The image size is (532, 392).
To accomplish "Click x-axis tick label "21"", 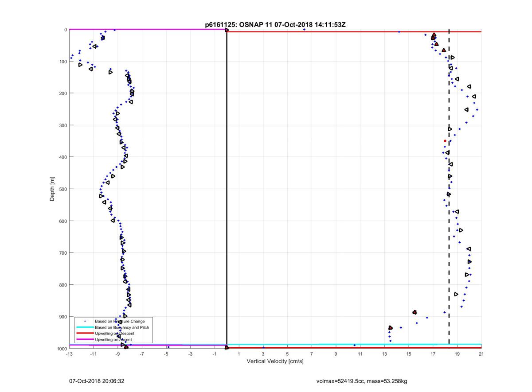I will 481,354.
